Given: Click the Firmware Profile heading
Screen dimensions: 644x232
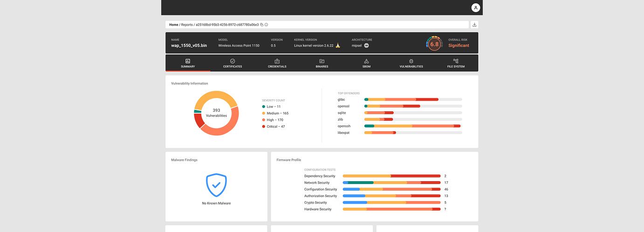Looking at the screenshot, I should click(289, 160).
